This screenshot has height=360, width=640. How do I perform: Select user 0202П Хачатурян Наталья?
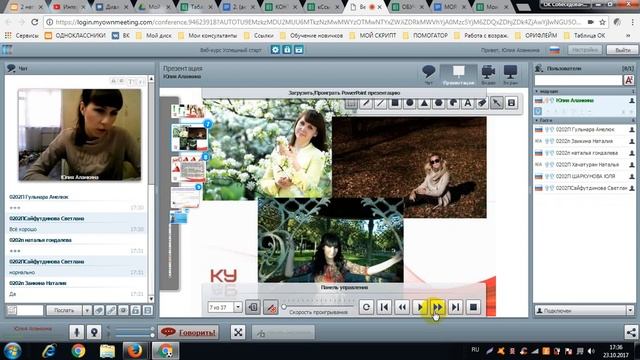pyautogui.click(x=584, y=164)
